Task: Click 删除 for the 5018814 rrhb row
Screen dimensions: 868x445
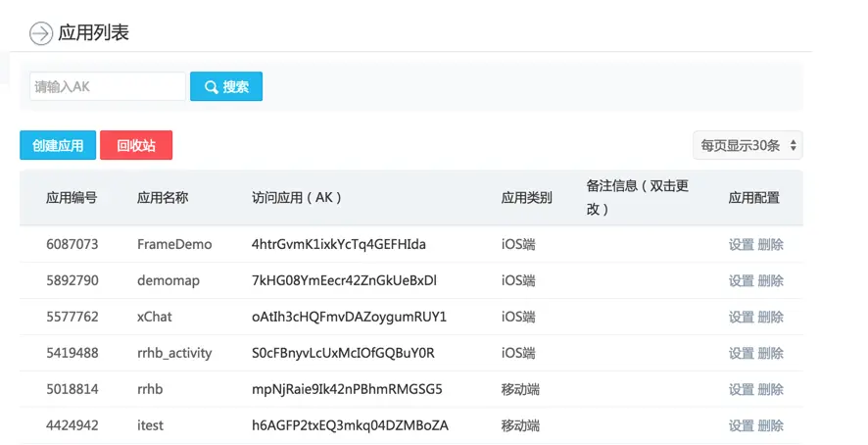Action: [771, 389]
